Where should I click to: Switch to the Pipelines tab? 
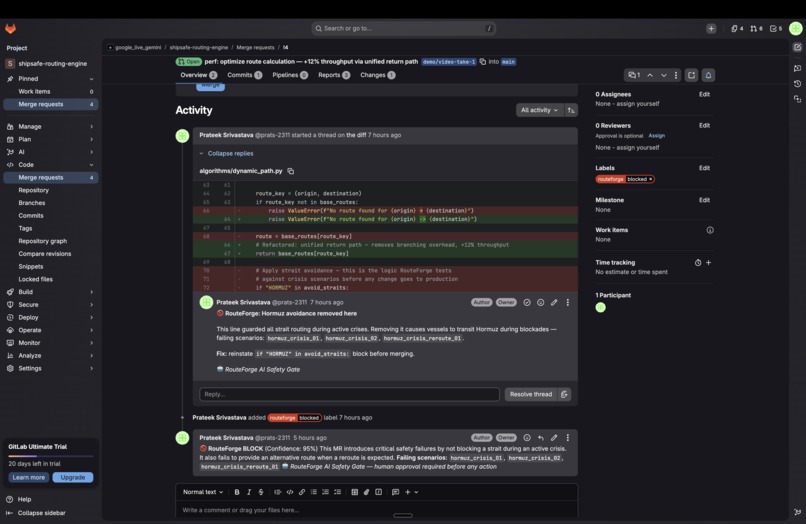[290, 75]
